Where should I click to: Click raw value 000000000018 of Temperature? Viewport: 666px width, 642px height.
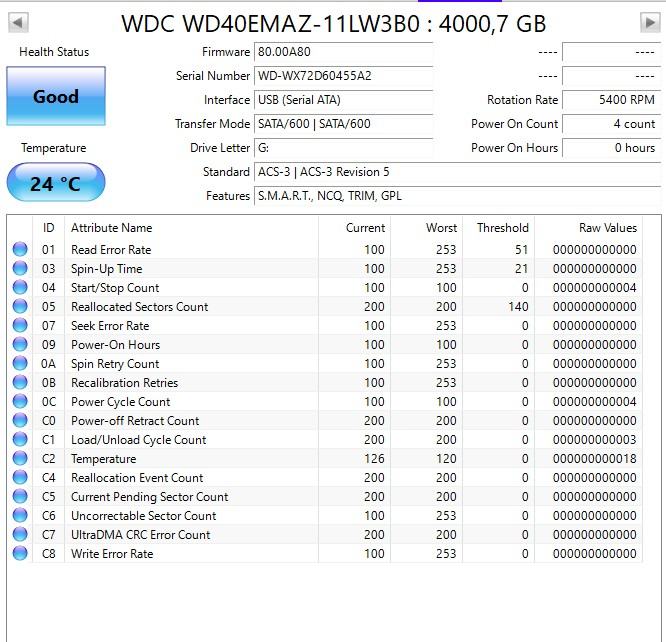tap(595, 458)
